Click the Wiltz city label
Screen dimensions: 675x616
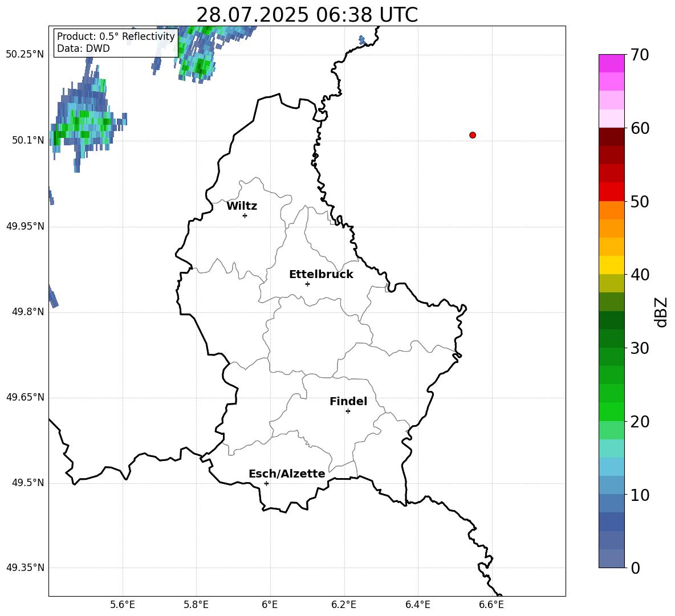pyautogui.click(x=242, y=206)
